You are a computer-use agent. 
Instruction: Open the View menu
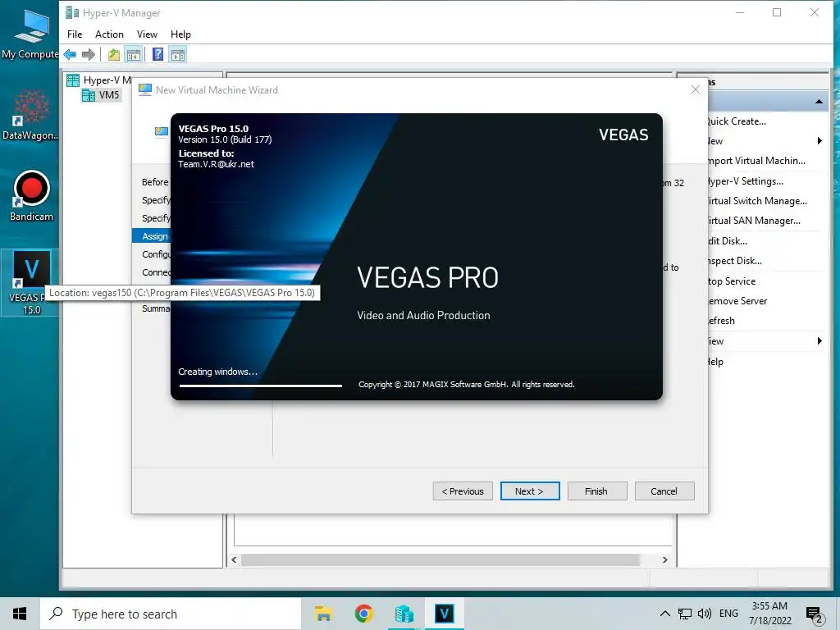click(147, 34)
